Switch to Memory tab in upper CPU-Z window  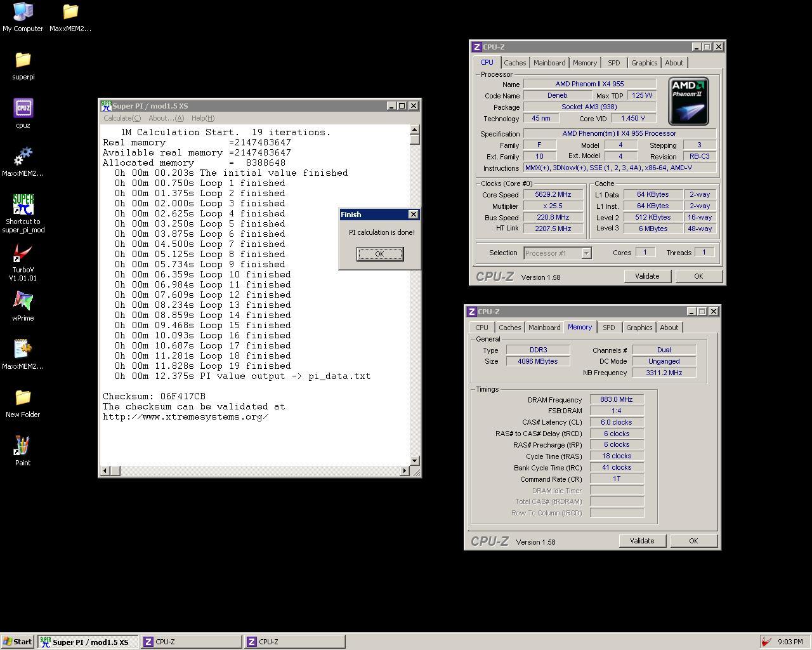click(585, 63)
